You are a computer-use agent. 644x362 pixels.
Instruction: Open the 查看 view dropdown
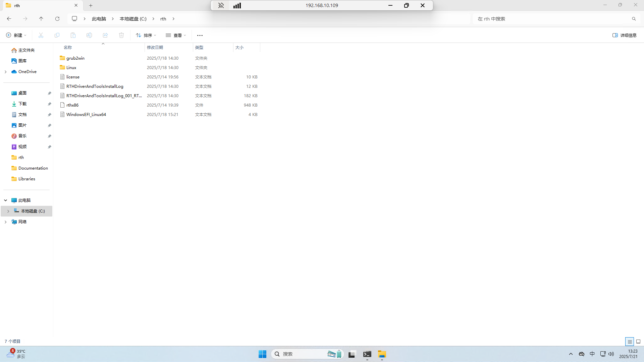click(176, 35)
